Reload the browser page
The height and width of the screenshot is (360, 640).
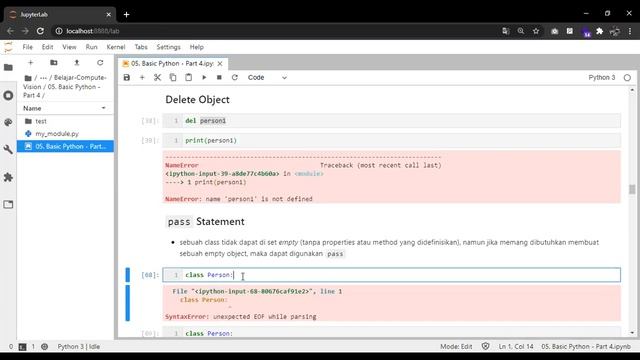tap(40, 31)
